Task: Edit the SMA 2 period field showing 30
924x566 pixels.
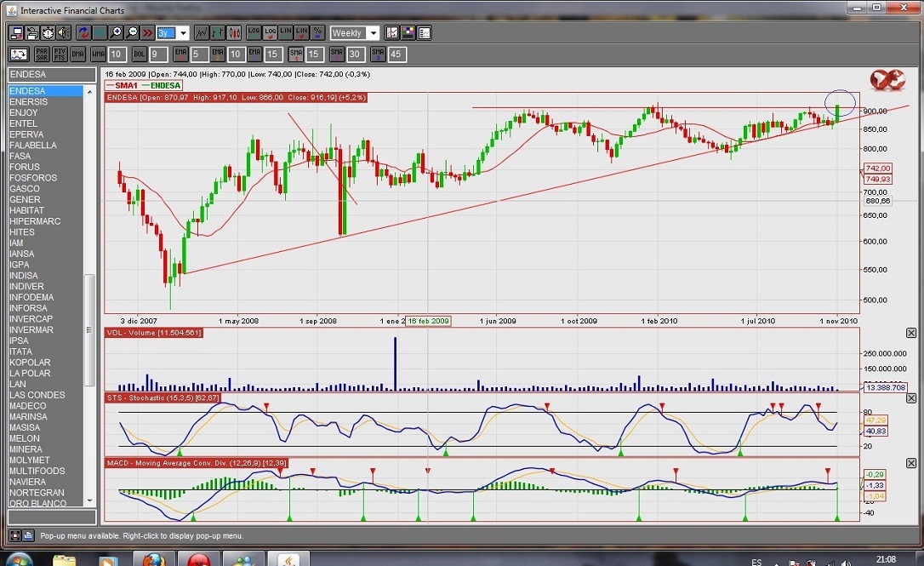Action: (356, 54)
